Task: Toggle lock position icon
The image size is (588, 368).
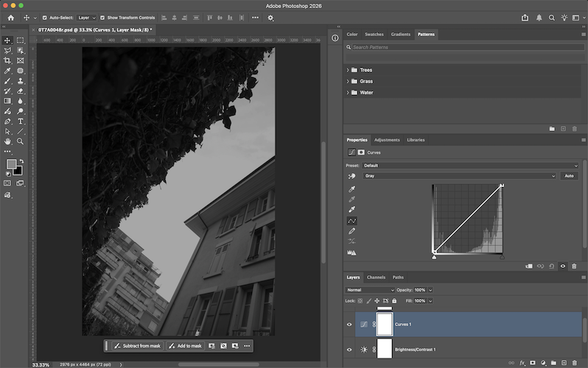Action: point(377,300)
